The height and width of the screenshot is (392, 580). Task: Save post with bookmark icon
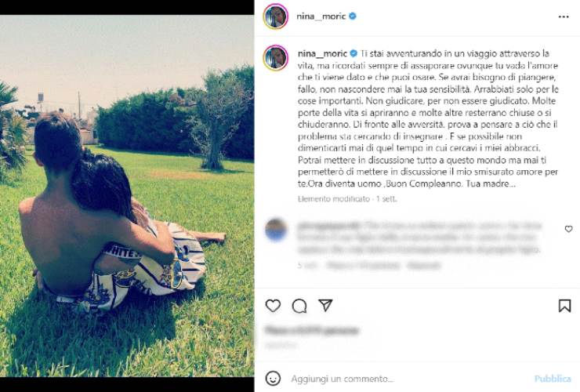point(564,306)
